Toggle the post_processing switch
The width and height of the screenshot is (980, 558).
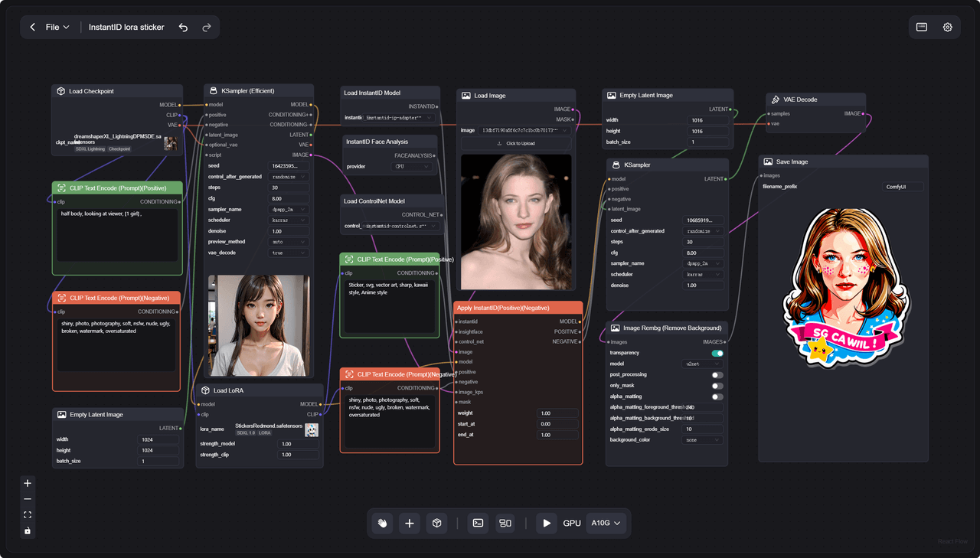(x=717, y=375)
